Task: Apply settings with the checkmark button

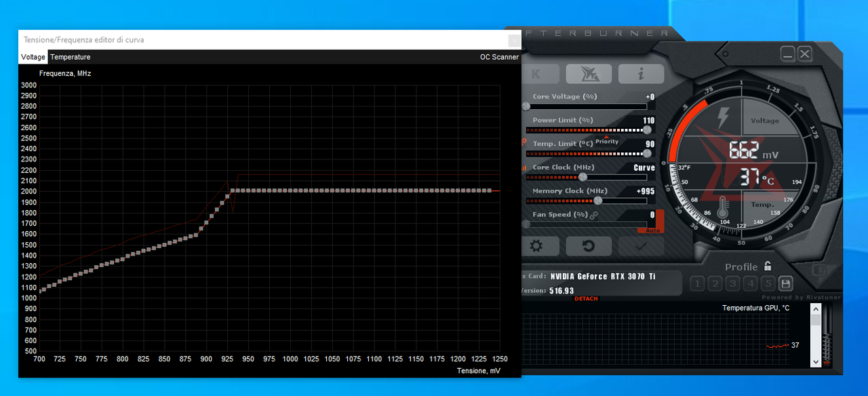Action: click(641, 245)
